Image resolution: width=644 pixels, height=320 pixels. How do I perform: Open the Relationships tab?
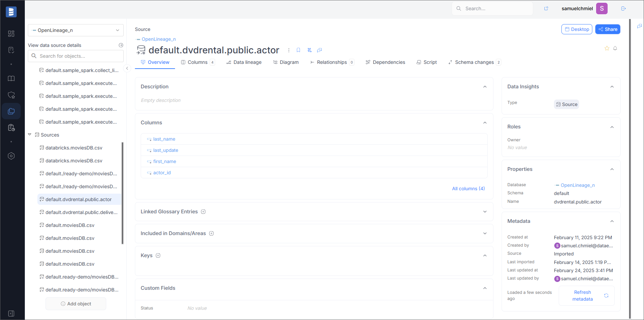click(x=332, y=62)
